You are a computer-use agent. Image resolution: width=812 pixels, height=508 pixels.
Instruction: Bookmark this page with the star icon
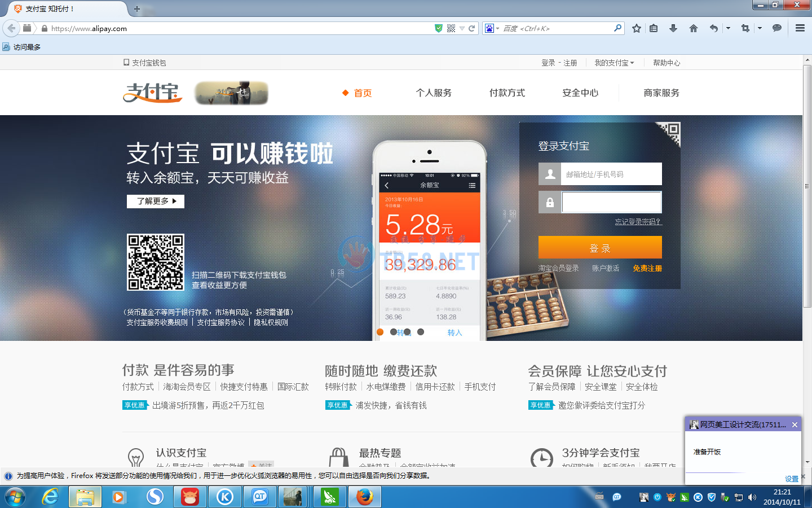coord(637,28)
